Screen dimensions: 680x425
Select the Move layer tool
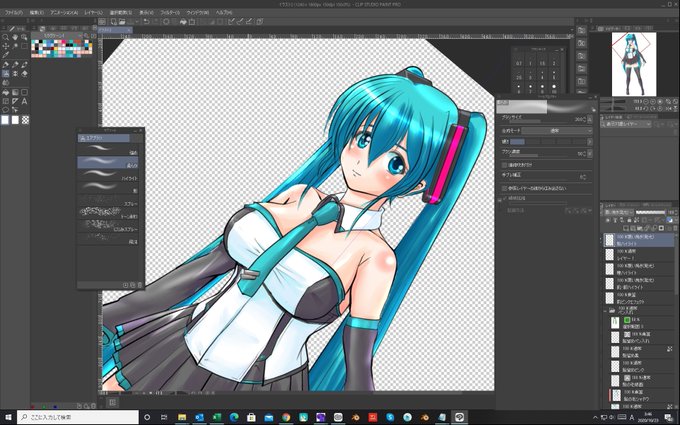pyautogui.click(x=6, y=46)
